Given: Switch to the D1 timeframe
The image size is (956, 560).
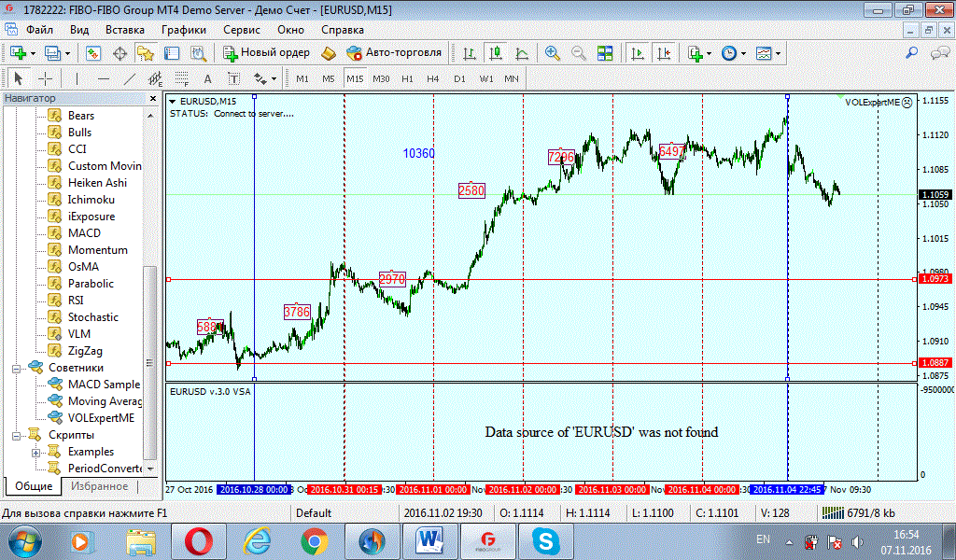Looking at the screenshot, I should (x=459, y=78).
